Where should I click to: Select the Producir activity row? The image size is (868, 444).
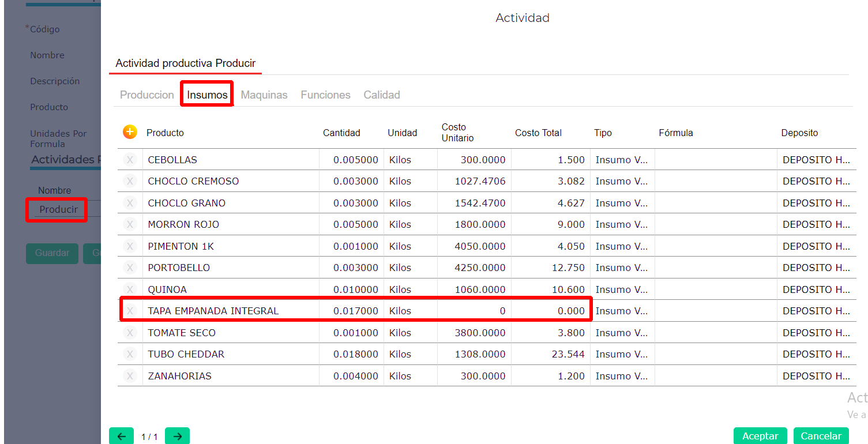pos(58,209)
